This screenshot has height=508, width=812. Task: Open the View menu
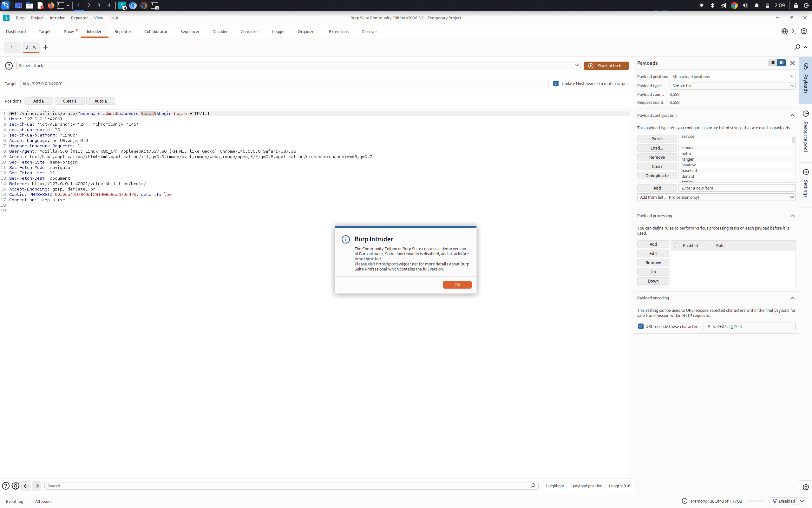98,18
